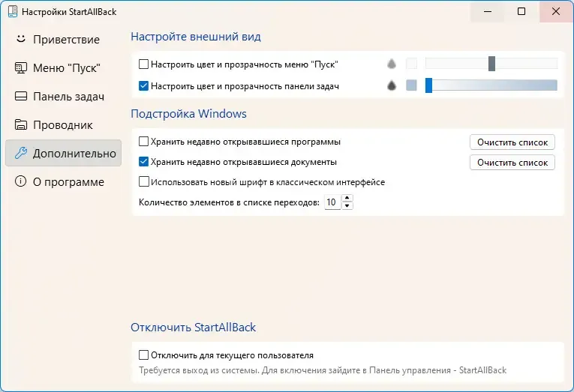The image size is (574, 392).
Task: Click the droplet icon in the taskbar color row
Action: (391, 86)
